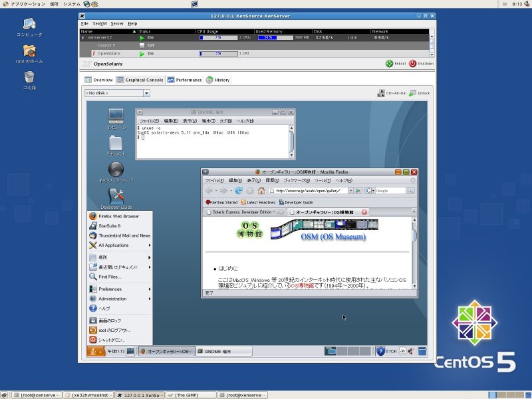Screen dimensions: 532x399
Task: Click the Reboot icon for OpenSolaris VM
Action: click(389, 63)
